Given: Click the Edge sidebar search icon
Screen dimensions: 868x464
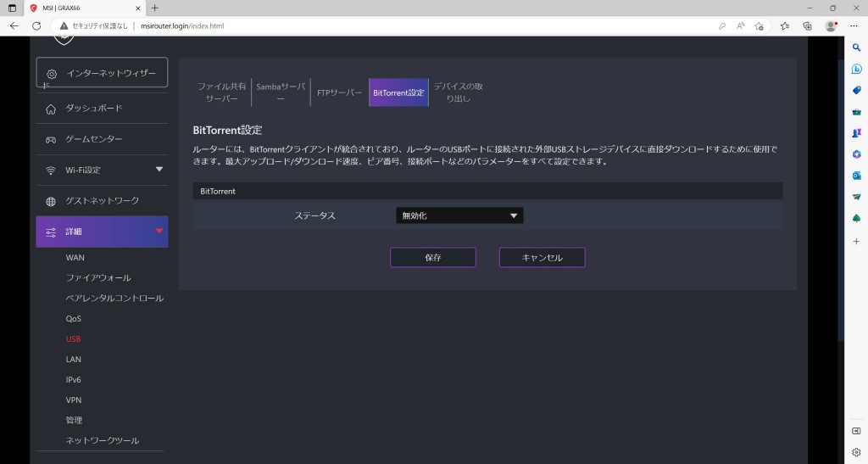Looking at the screenshot, I should point(856,48).
